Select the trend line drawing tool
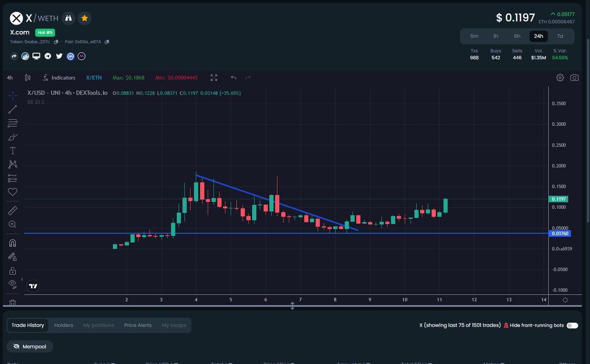 (12, 109)
